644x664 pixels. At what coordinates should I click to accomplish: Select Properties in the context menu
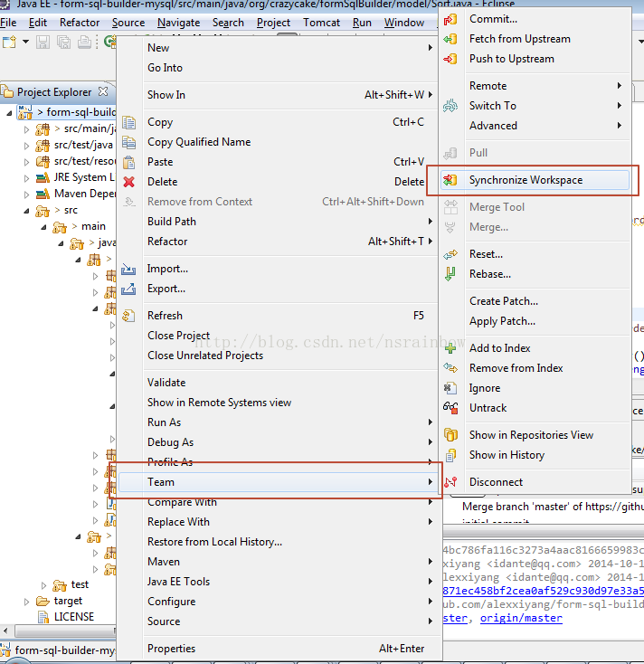pyautogui.click(x=278, y=649)
